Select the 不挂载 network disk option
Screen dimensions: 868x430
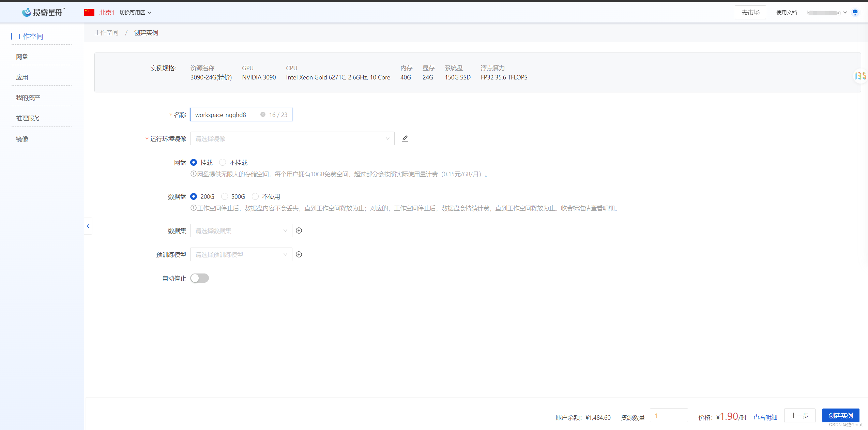[223, 162]
